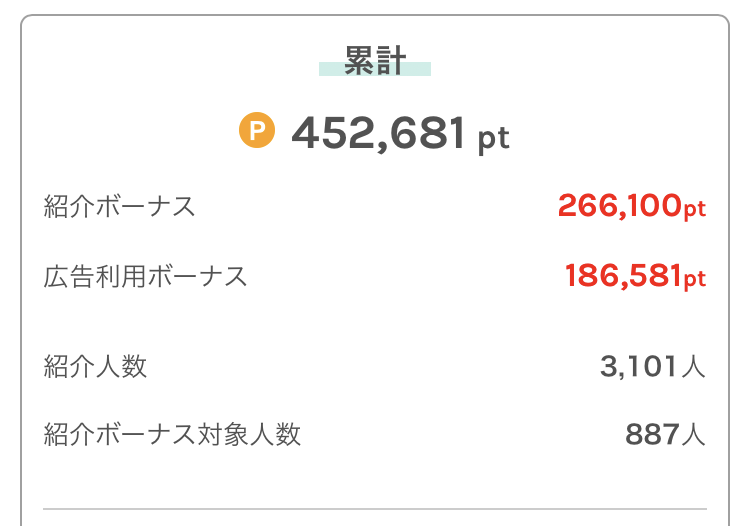Click the 人 unit after 3,101
This screenshot has width=750, height=526.
694,367
